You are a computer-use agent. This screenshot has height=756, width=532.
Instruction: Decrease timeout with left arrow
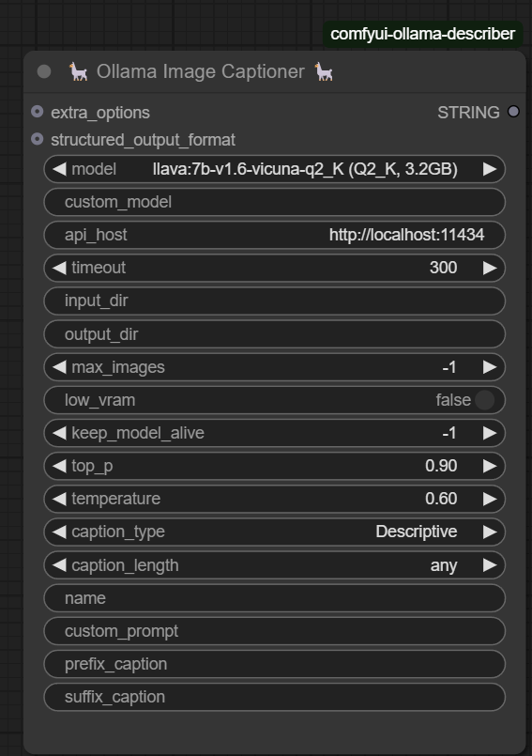[59, 268]
